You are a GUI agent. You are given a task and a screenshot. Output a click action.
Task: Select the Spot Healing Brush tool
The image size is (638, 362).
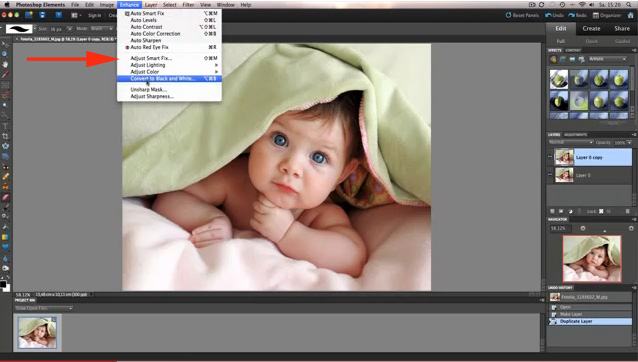click(x=5, y=177)
